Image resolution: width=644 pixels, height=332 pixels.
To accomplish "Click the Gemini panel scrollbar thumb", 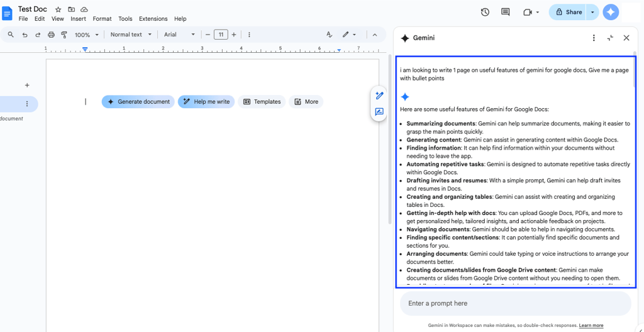I will [635, 70].
